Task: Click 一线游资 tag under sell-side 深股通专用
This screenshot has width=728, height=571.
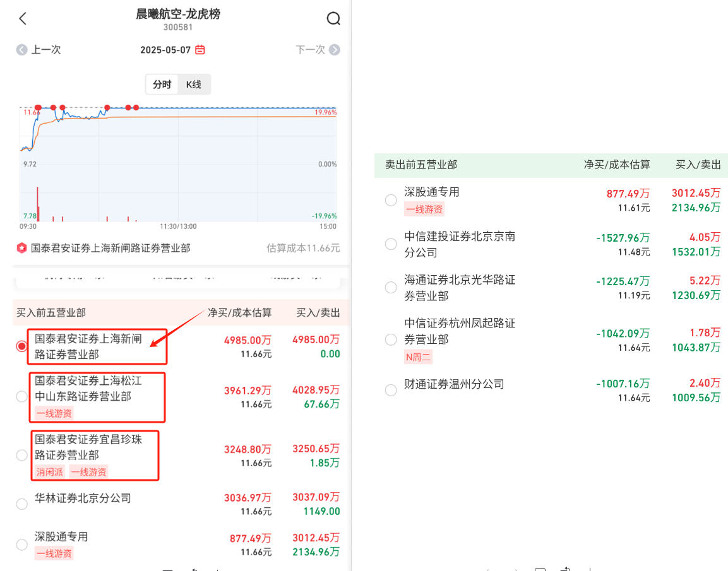Action: tap(424, 209)
